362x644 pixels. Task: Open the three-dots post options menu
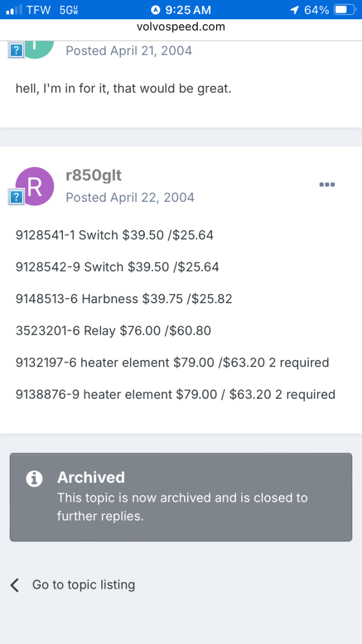point(327,184)
